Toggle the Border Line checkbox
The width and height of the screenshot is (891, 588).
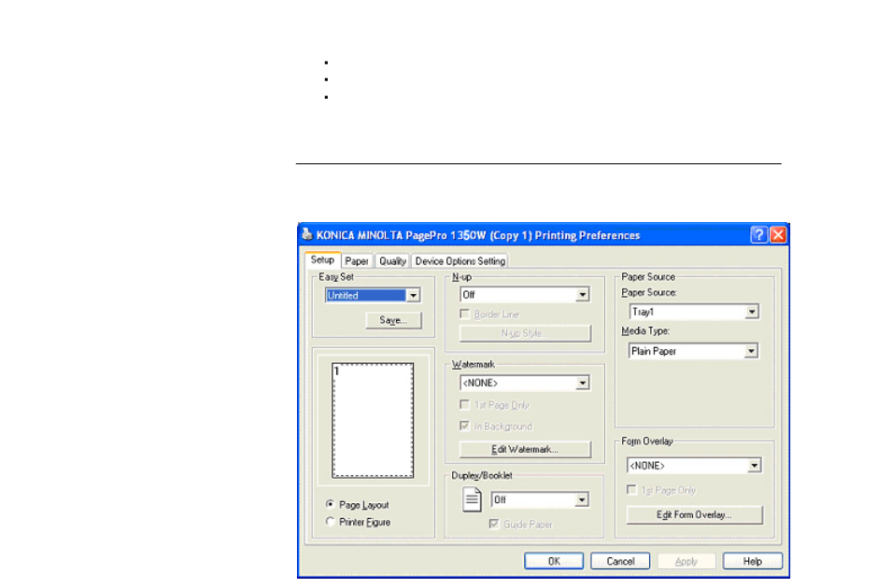click(x=465, y=314)
